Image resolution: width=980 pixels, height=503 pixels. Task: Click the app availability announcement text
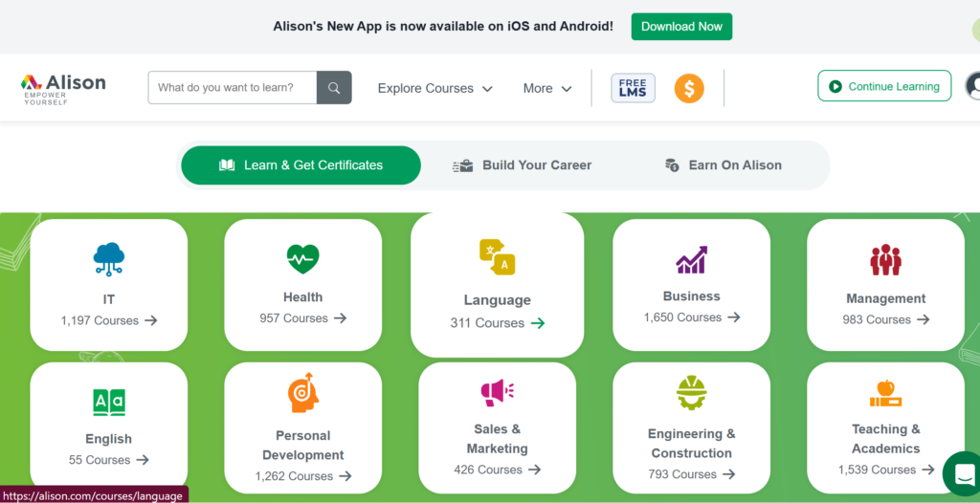[x=443, y=26]
